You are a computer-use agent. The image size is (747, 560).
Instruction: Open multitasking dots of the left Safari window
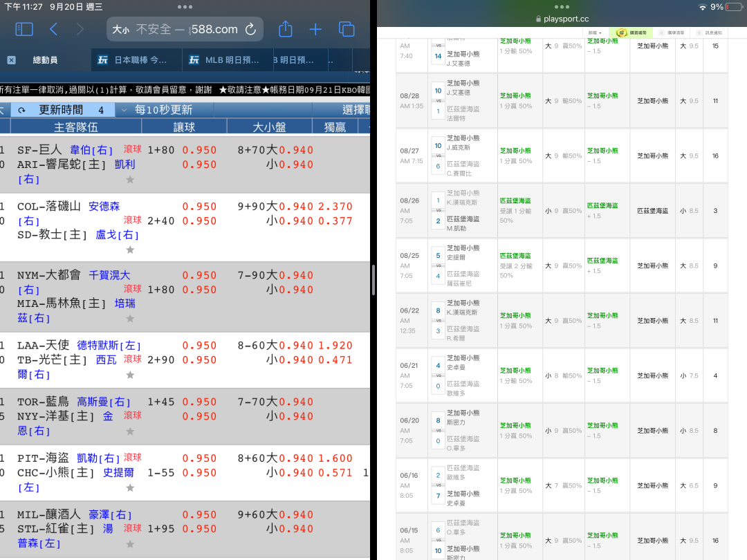pos(185,7)
